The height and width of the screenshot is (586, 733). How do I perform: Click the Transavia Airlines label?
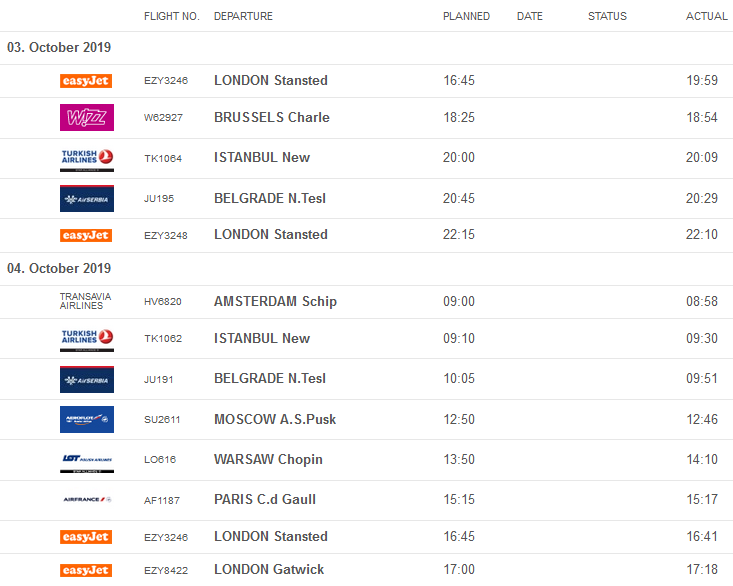point(86,301)
